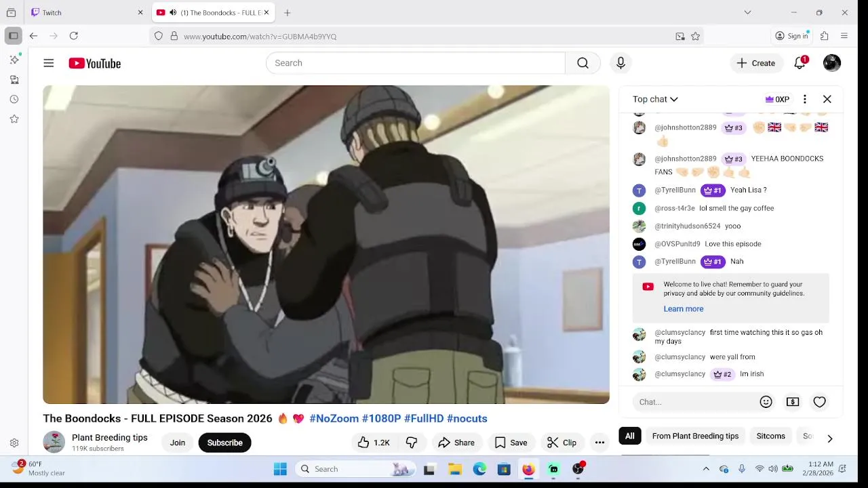
Task: Click the #NoZoom hashtag
Action: coord(334,418)
